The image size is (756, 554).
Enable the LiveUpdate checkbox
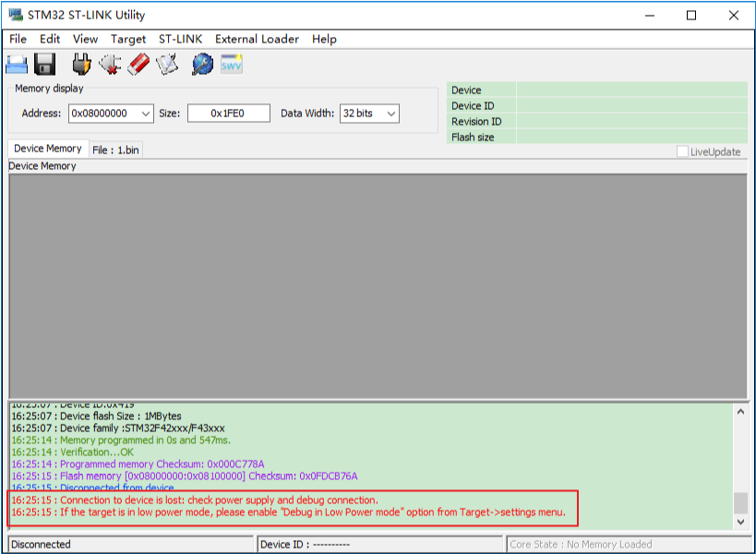pyautogui.click(x=682, y=151)
